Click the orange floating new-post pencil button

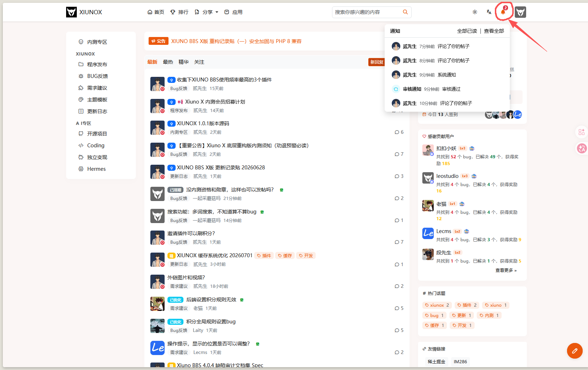point(574,351)
